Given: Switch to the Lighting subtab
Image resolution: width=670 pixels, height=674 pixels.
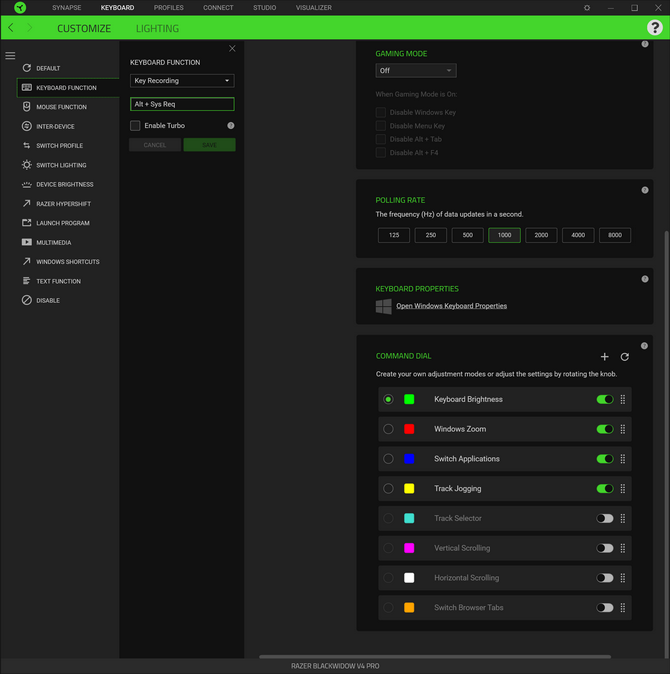Looking at the screenshot, I should point(157,28).
